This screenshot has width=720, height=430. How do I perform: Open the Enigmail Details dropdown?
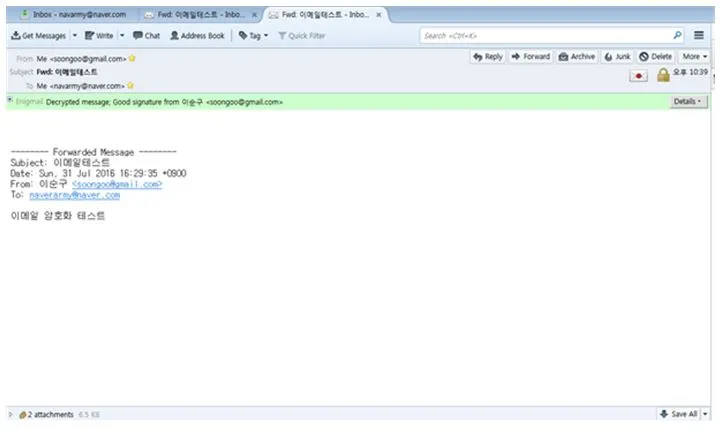point(687,102)
